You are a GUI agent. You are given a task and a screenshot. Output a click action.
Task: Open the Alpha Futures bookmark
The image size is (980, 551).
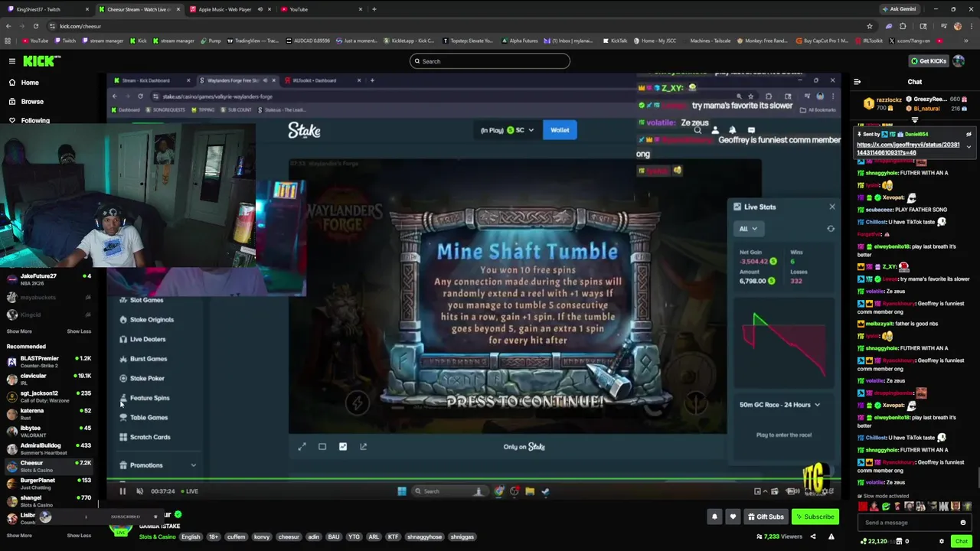coord(519,41)
